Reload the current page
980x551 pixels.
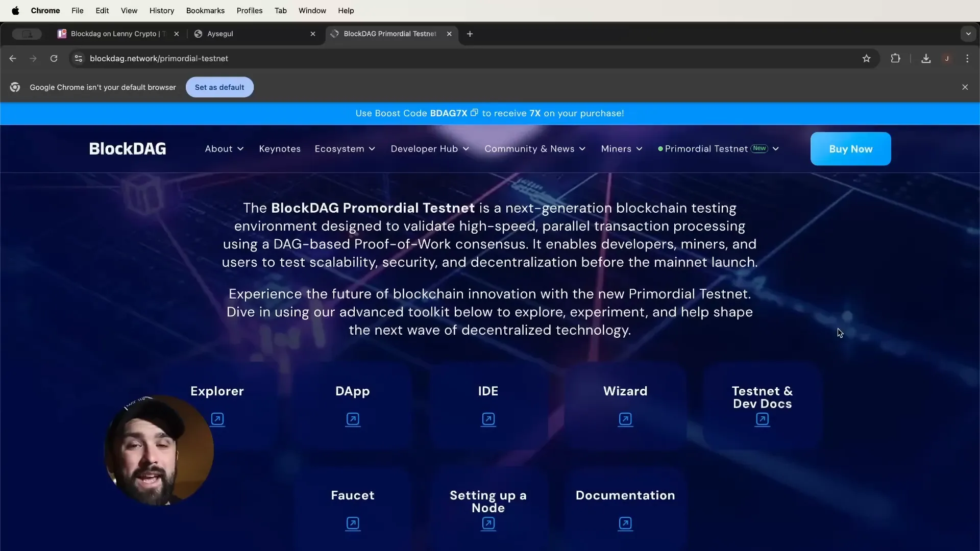[x=54, y=59]
